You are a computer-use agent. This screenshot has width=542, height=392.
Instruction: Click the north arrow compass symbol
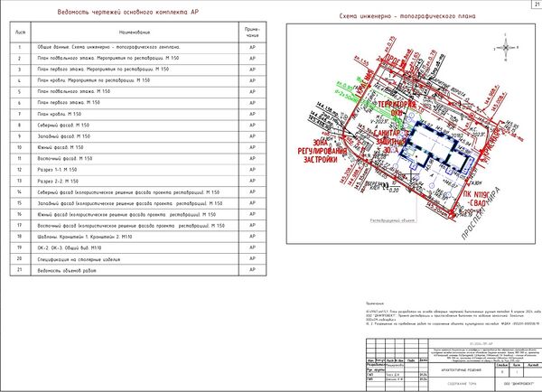click(x=506, y=48)
